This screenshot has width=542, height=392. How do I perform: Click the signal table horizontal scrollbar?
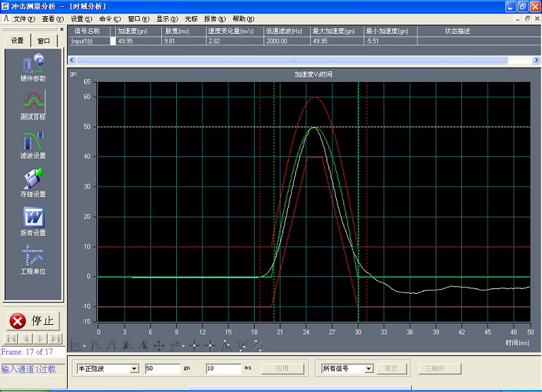point(291,60)
